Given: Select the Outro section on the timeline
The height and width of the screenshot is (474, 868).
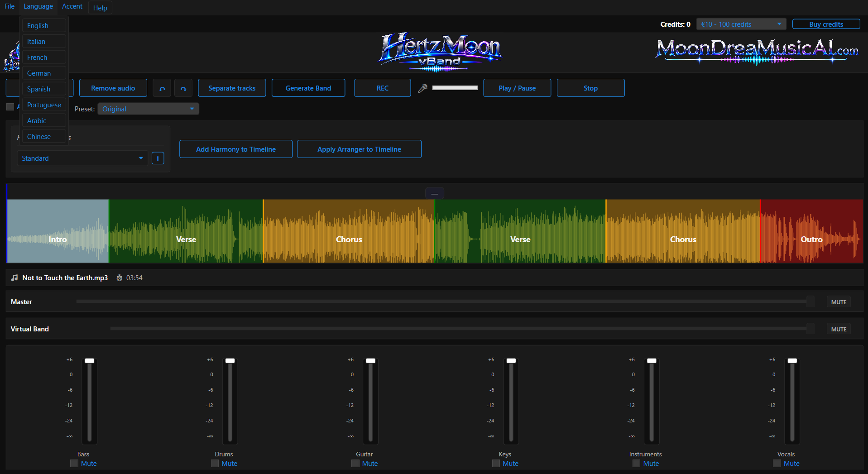Looking at the screenshot, I should click(811, 231).
